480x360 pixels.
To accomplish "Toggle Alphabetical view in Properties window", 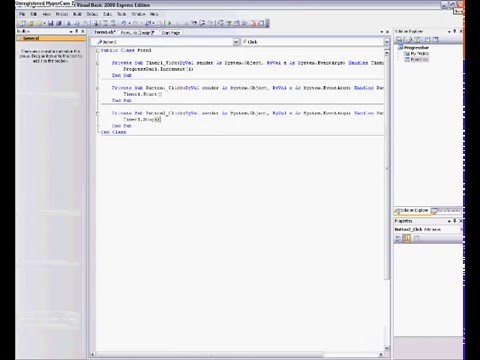I will (x=406, y=238).
